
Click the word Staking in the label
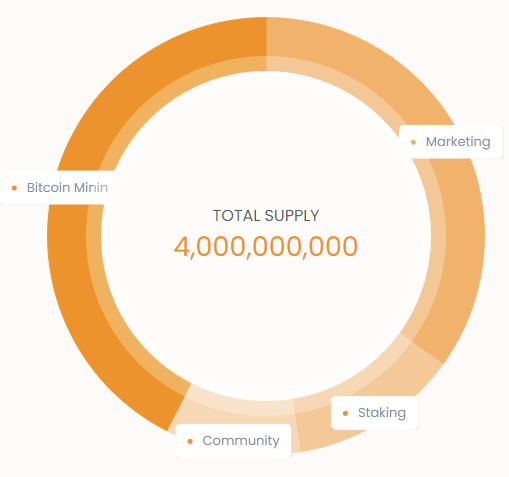point(382,413)
